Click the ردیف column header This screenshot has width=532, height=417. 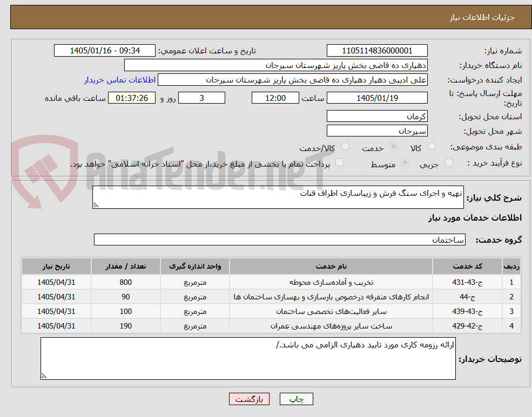pyautogui.click(x=511, y=266)
